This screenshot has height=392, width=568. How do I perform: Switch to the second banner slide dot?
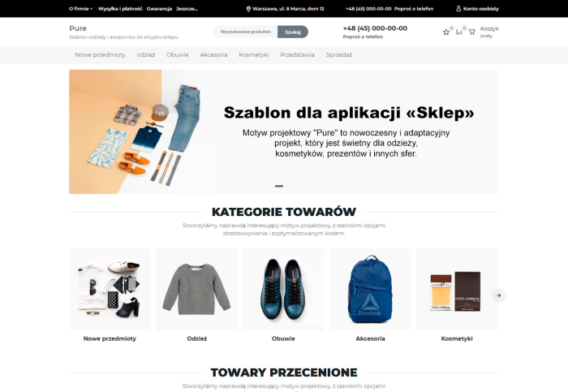click(x=287, y=186)
